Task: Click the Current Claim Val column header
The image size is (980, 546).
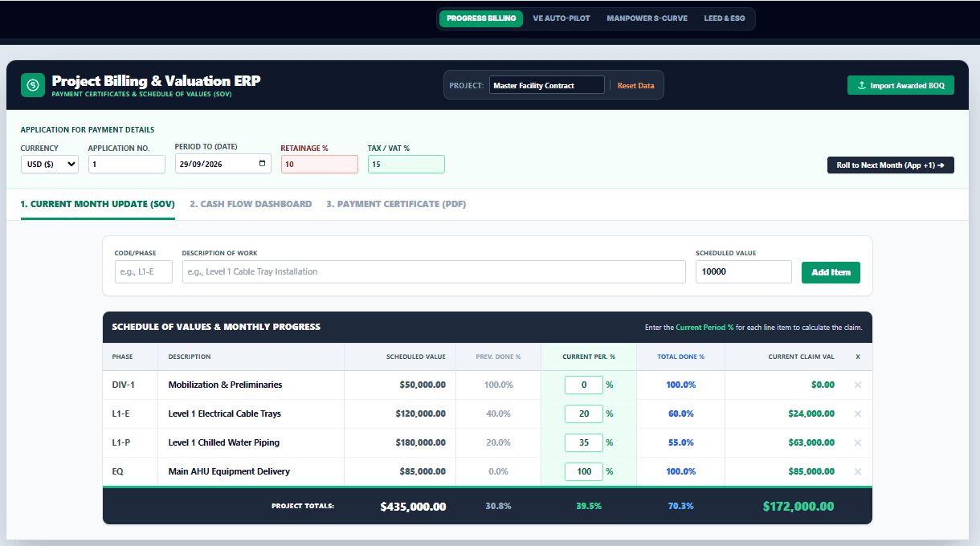Action: (x=801, y=357)
